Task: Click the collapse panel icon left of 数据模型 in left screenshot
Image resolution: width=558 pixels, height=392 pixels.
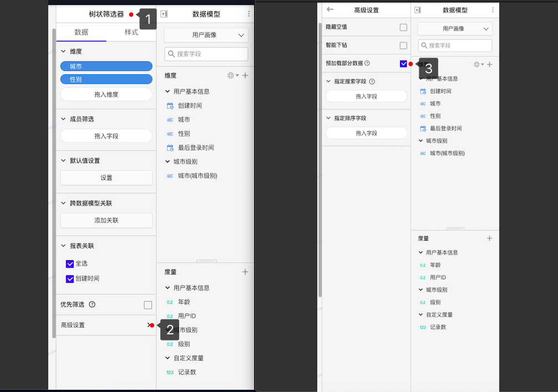Action: click(x=164, y=14)
